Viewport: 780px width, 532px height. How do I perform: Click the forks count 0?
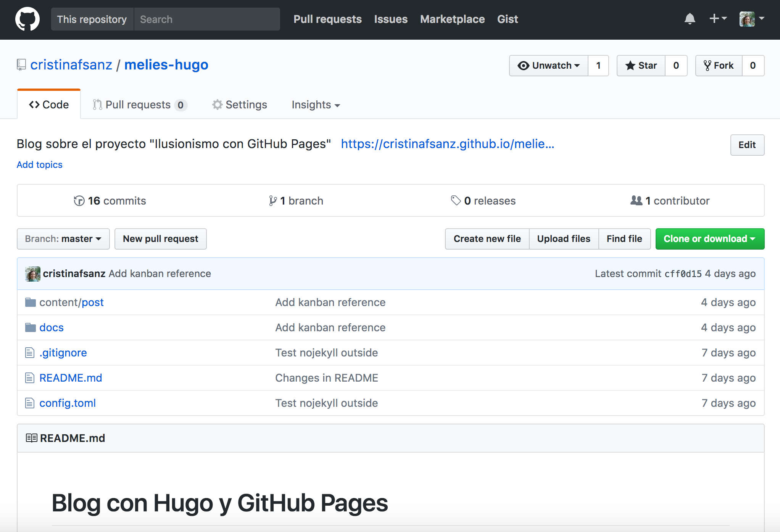753,66
